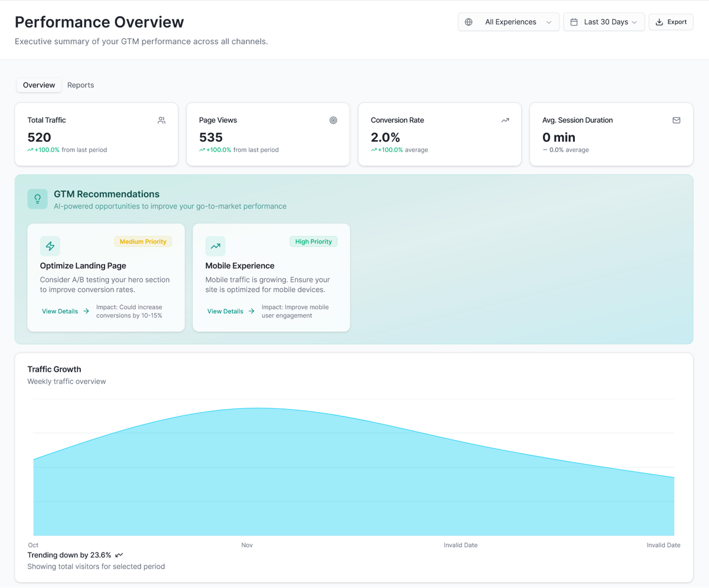709x588 pixels.
Task: Click the trending arrow icon in Conversion Rate card
Action: [505, 120]
